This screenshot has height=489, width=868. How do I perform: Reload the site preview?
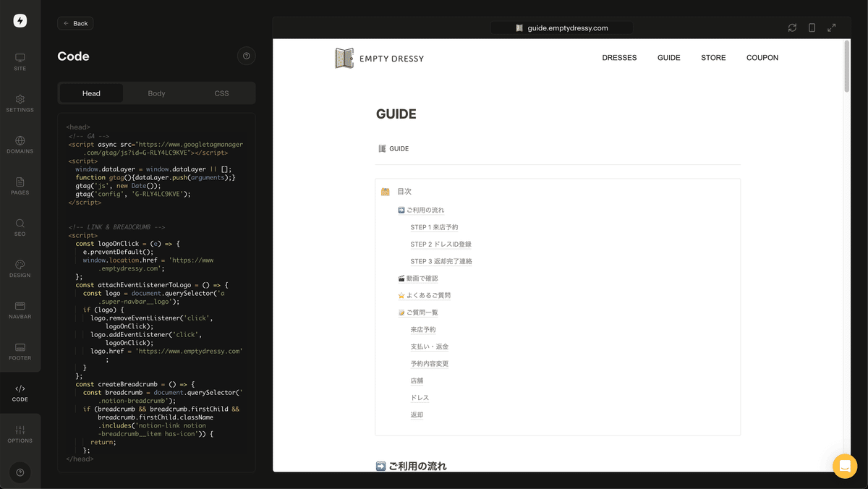[x=792, y=27]
